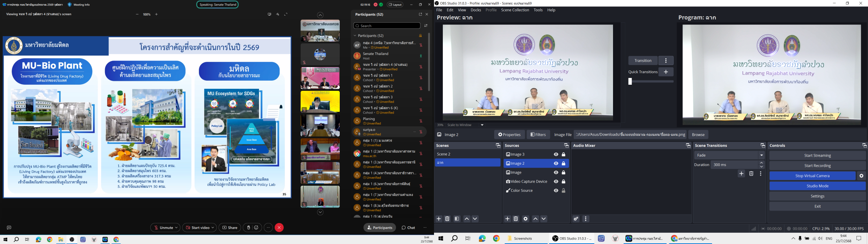The width and height of the screenshot is (868, 244).
Task: Show hidden system tray icons
Action: tap(793, 239)
